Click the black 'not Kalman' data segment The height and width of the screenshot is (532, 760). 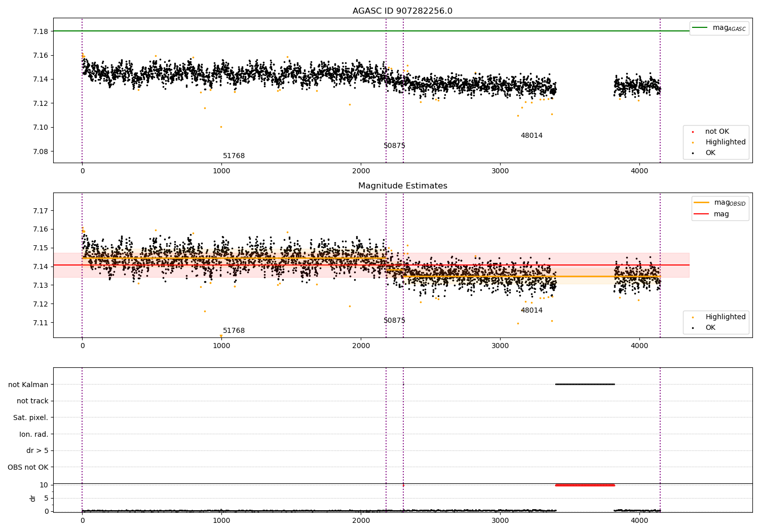tap(585, 385)
